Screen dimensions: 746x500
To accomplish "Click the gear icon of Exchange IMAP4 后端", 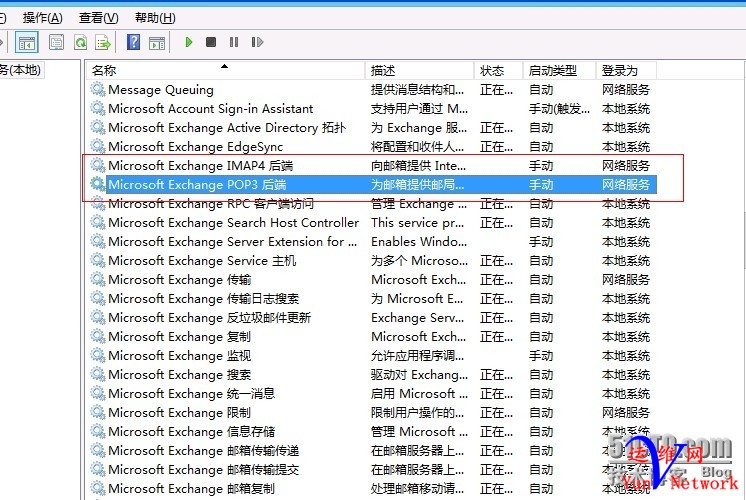I will [98, 165].
